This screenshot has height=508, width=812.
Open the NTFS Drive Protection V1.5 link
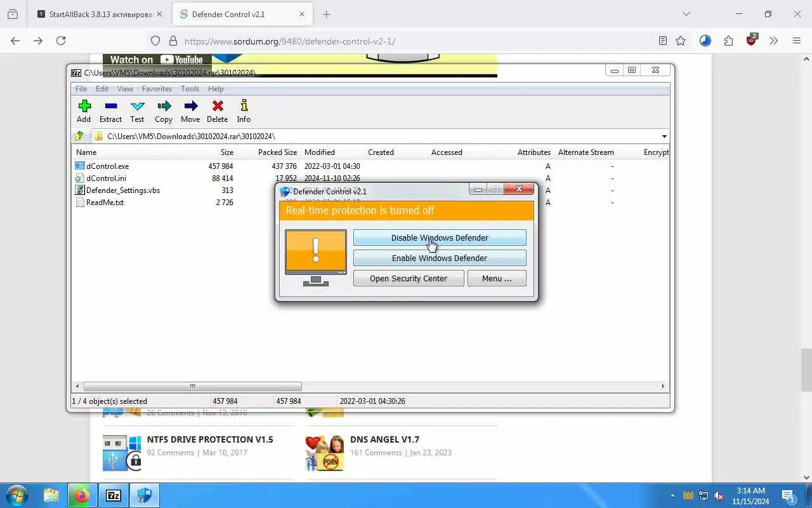[210, 439]
